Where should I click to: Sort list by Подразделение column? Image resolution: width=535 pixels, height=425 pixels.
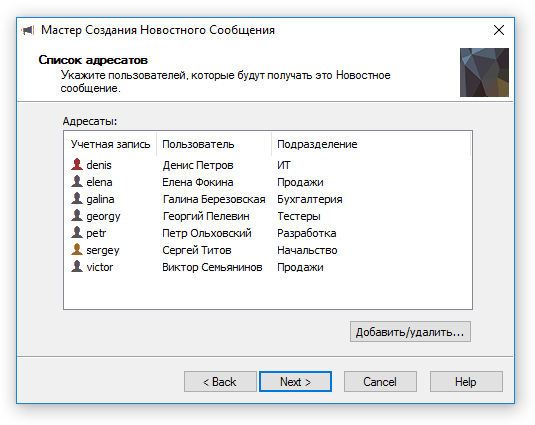pyautogui.click(x=371, y=144)
